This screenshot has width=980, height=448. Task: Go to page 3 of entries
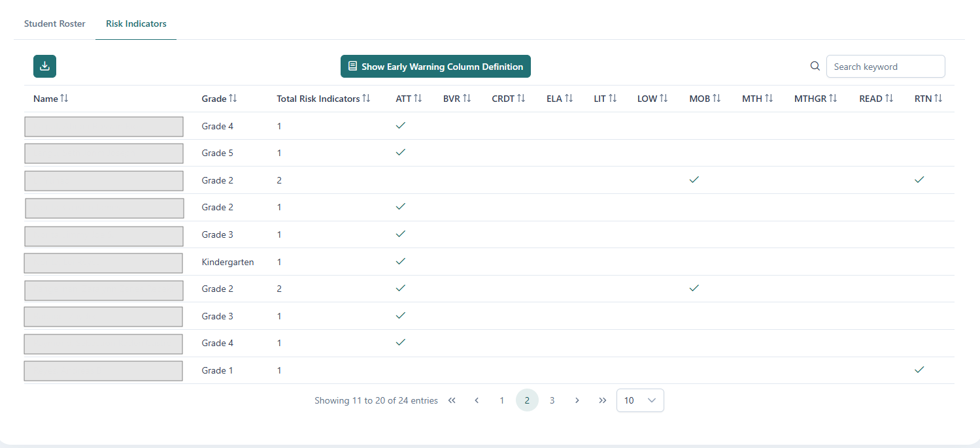[x=552, y=400]
